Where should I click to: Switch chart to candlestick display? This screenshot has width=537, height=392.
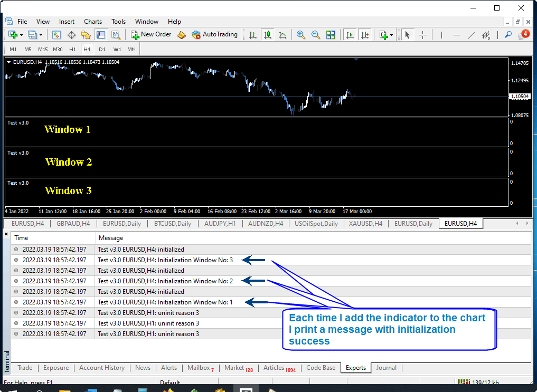[267, 34]
